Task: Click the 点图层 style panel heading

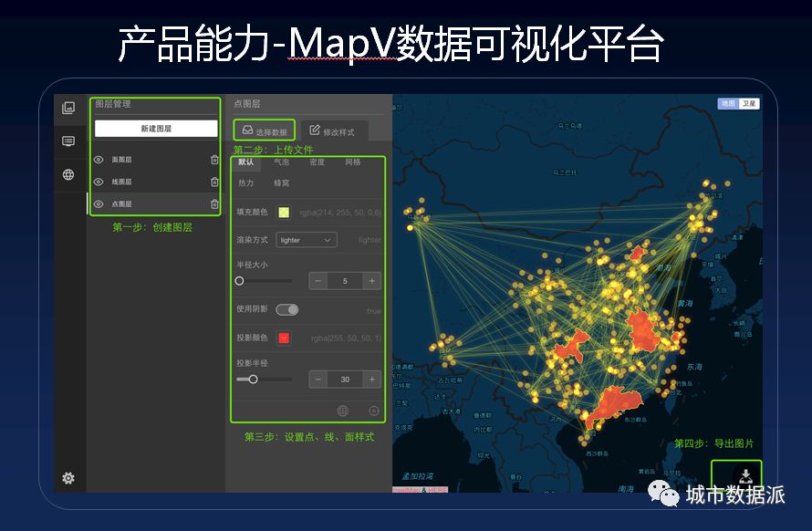Action: click(x=247, y=104)
